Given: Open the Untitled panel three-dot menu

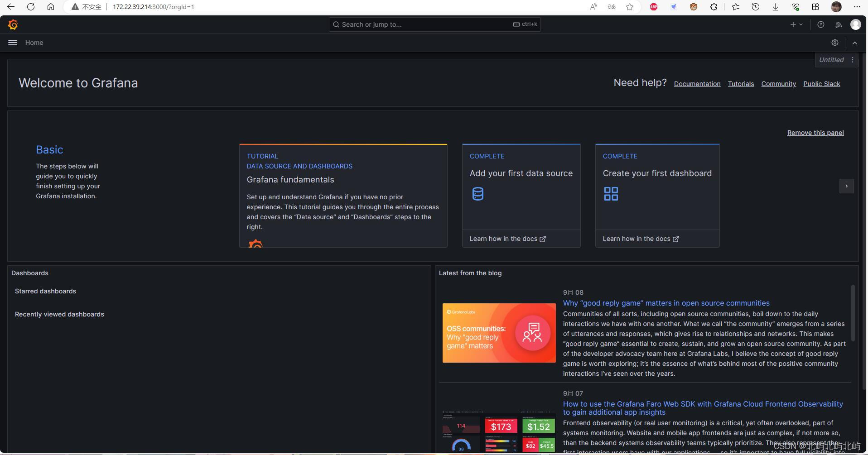Looking at the screenshot, I should pos(853,60).
